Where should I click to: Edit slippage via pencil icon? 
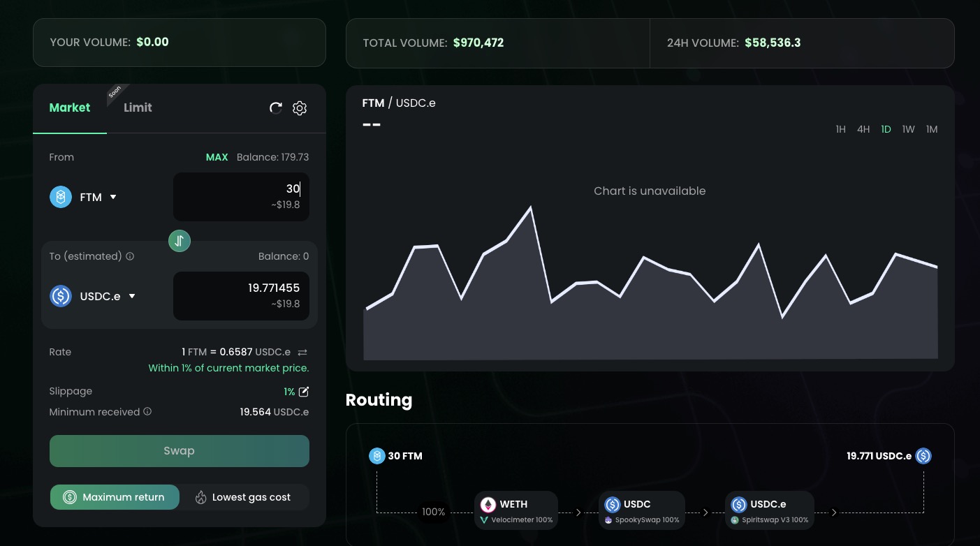click(x=304, y=392)
